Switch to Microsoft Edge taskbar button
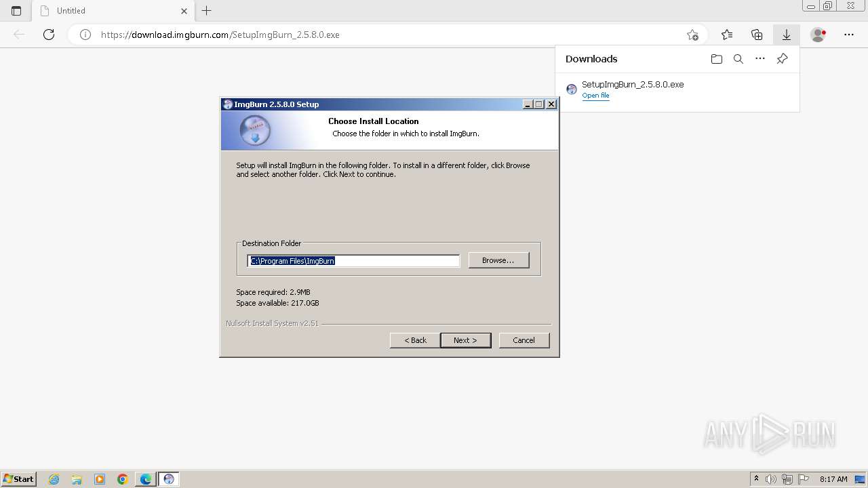 click(x=146, y=479)
